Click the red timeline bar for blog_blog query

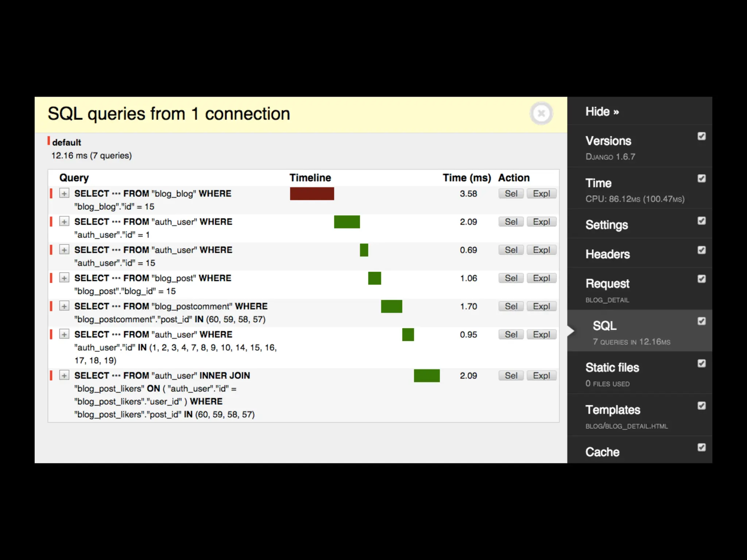tap(312, 194)
